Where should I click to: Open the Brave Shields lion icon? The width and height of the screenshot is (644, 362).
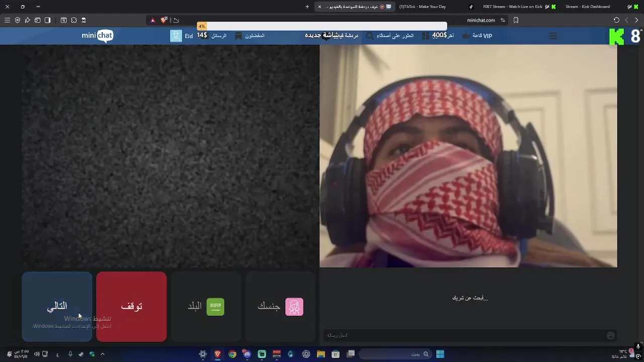(x=164, y=20)
